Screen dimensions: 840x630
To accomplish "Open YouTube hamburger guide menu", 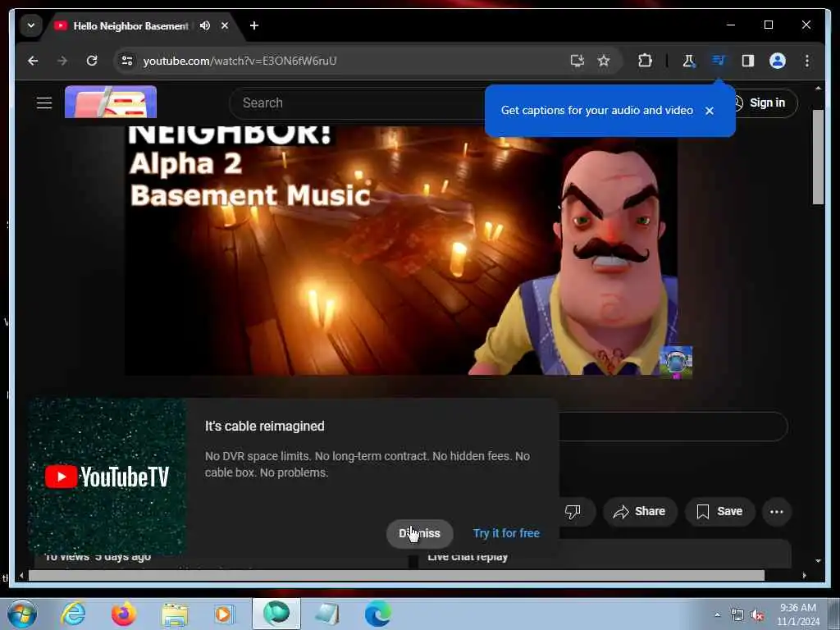I will click(x=44, y=103).
